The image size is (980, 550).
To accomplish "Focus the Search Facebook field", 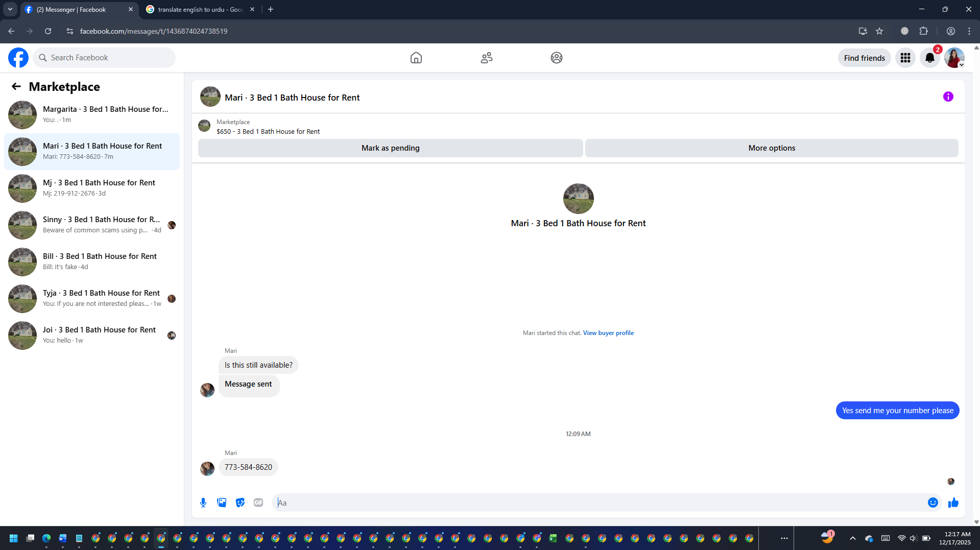I will click(104, 58).
